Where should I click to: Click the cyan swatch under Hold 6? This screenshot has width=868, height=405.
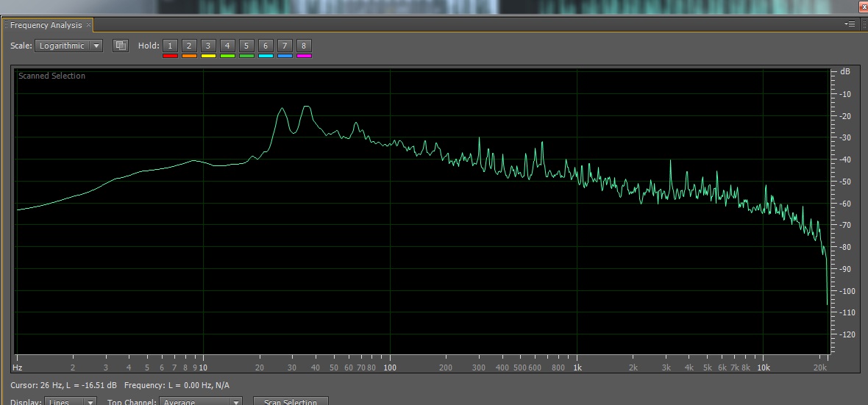[x=266, y=56]
